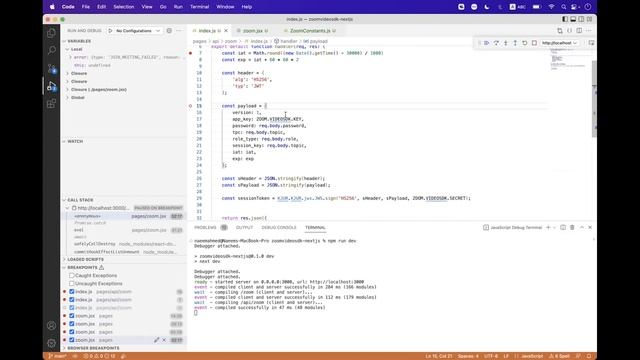Click Continue in the debug toolbar
Image resolution: width=640 pixels, height=360 pixels.
487,43
